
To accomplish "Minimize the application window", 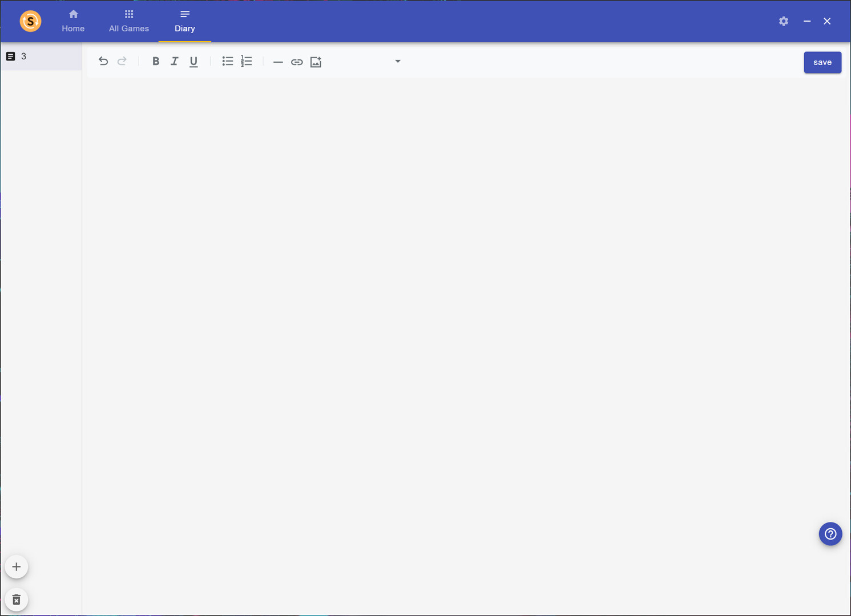I will [x=807, y=21].
